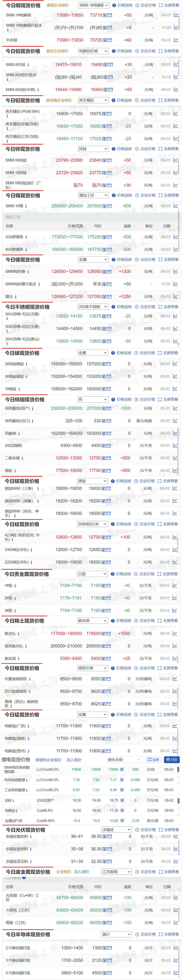Image resolution: width=183 pixels, height=980 pixels.
Task: Open 废电瓶企业报价 link
Action: (x=59, y=100)
